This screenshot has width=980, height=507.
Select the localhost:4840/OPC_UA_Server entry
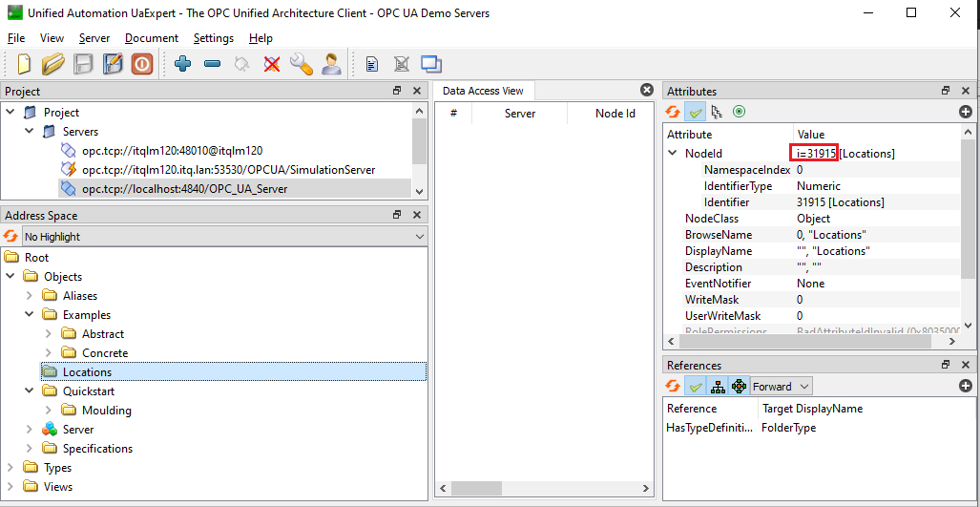(x=184, y=188)
